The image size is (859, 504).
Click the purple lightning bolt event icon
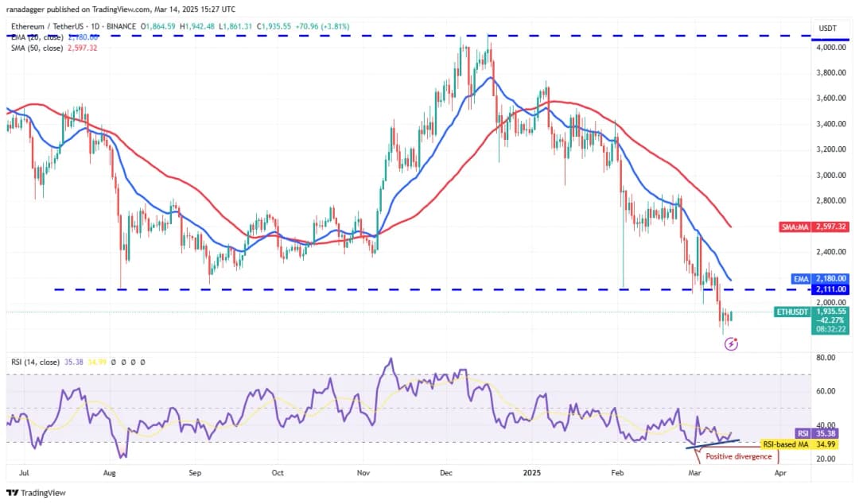(732, 343)
